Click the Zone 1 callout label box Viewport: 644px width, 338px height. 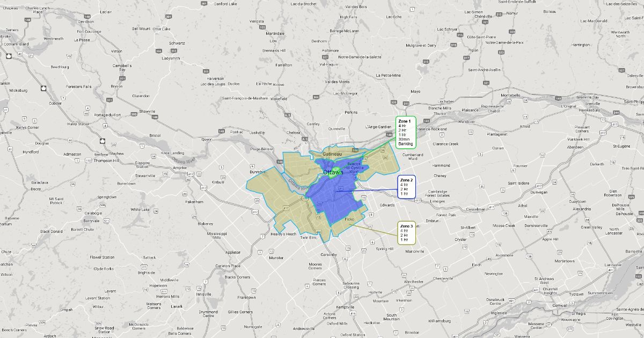coord(406,133)
